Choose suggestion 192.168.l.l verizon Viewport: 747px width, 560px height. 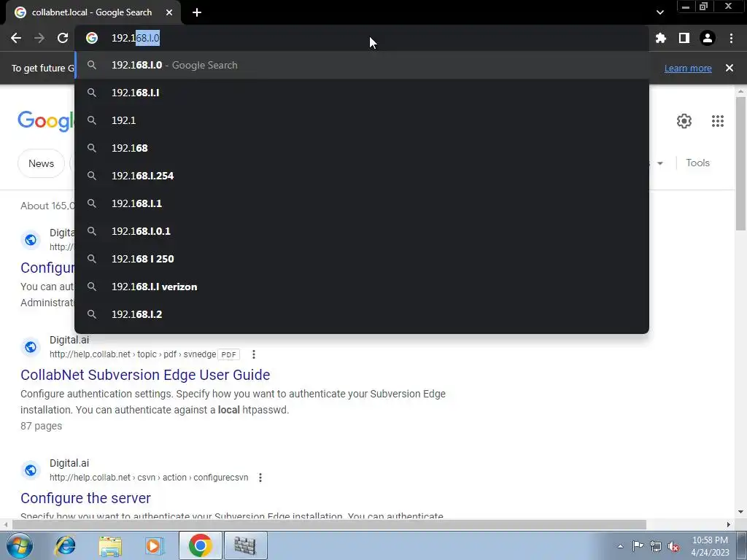(x=362, y=287)
